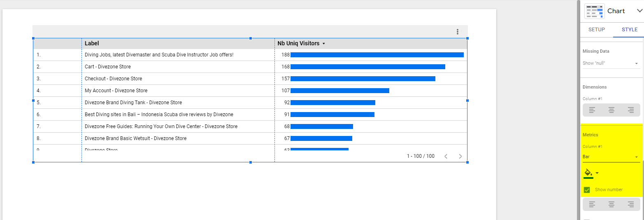Click the Metrics section label
The height and width of the screenshot is (220, 644).
pos(590,135)
